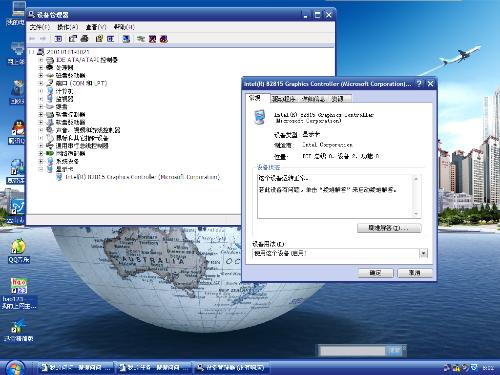Select the 系统设备 tree item
Image resolution: width=500 pixels, height=375 pixels.
coord(67,161)
